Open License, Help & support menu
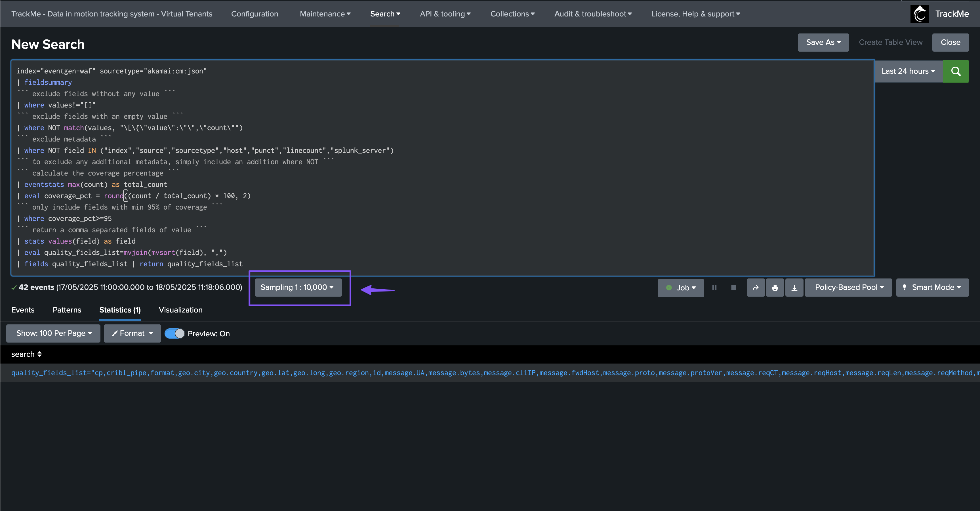 click(695, 14)
